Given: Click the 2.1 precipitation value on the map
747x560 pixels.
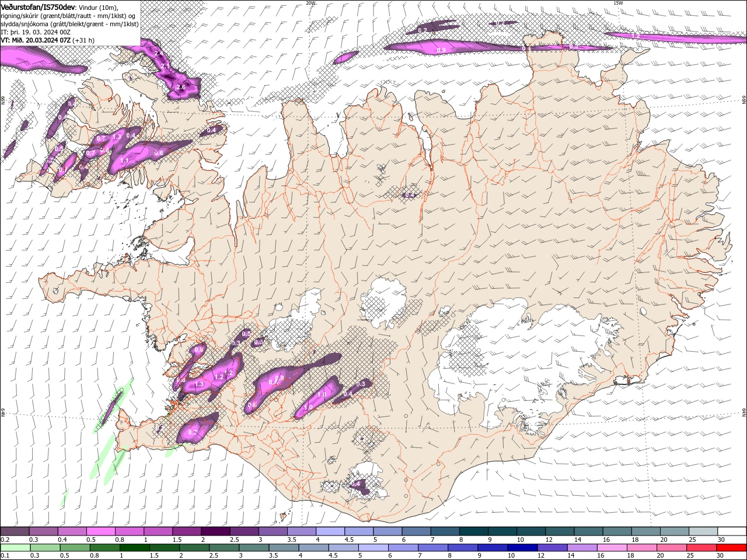Looking at the screenshot, I should tap(166, 66).
